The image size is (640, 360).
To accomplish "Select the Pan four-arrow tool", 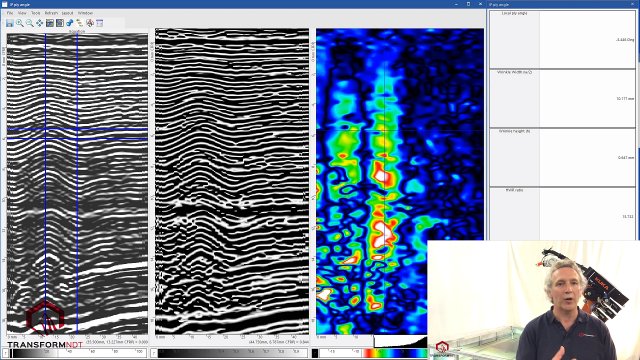I will (x=40, y=23).
